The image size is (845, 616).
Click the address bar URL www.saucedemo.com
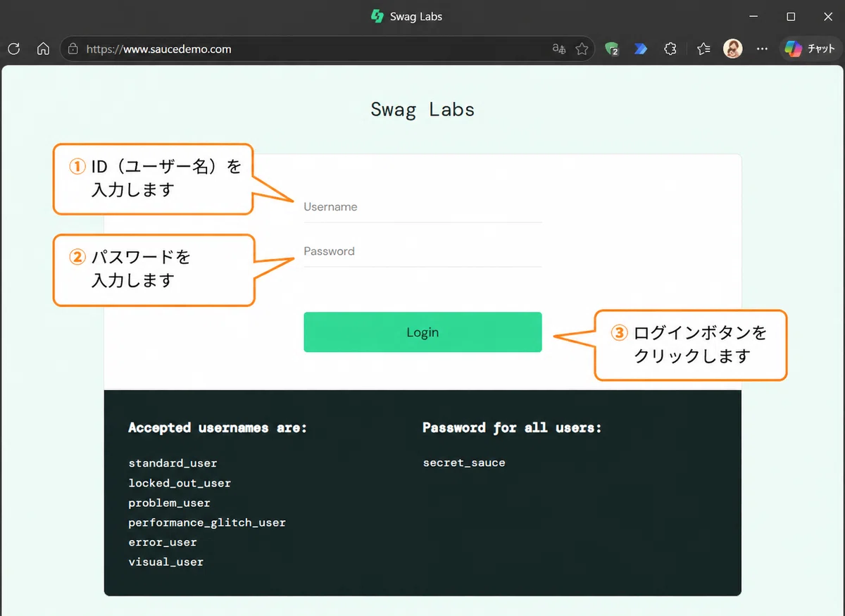pyautogui.click(x=158, y=49)
